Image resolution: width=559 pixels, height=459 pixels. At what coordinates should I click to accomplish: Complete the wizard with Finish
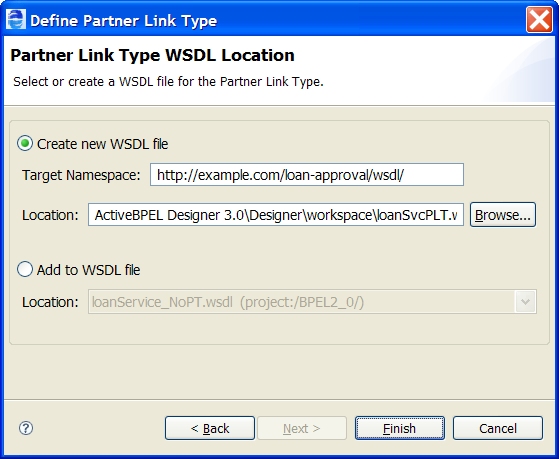[400, 428]
